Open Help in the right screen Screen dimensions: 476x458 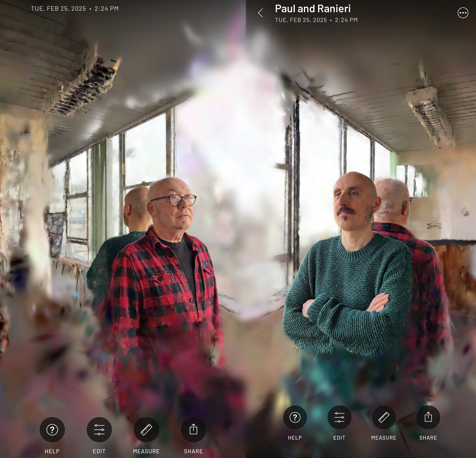295,417
